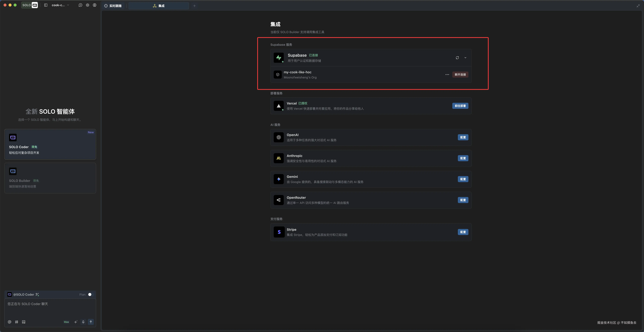Open more options for my-cook-like-hoc project

coord(447,75)
